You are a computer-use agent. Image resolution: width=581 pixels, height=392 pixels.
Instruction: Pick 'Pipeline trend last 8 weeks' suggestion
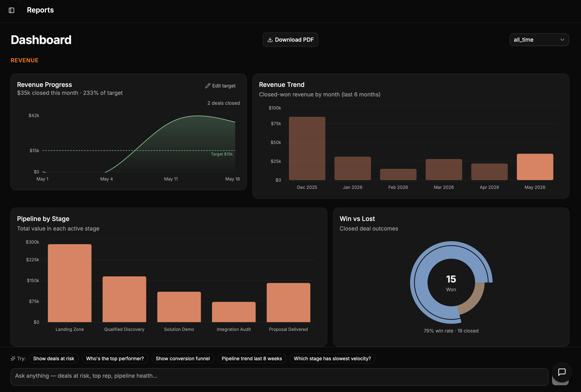(252, 358)
